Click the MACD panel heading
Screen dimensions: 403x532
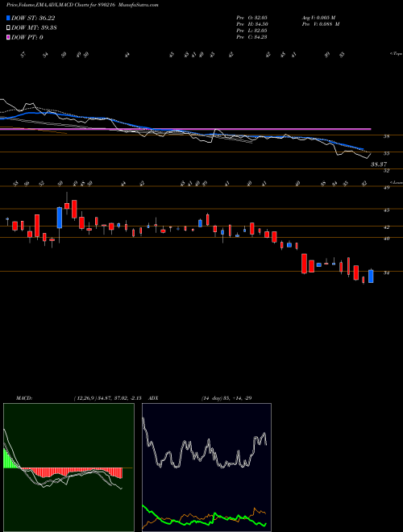point(23,398)
